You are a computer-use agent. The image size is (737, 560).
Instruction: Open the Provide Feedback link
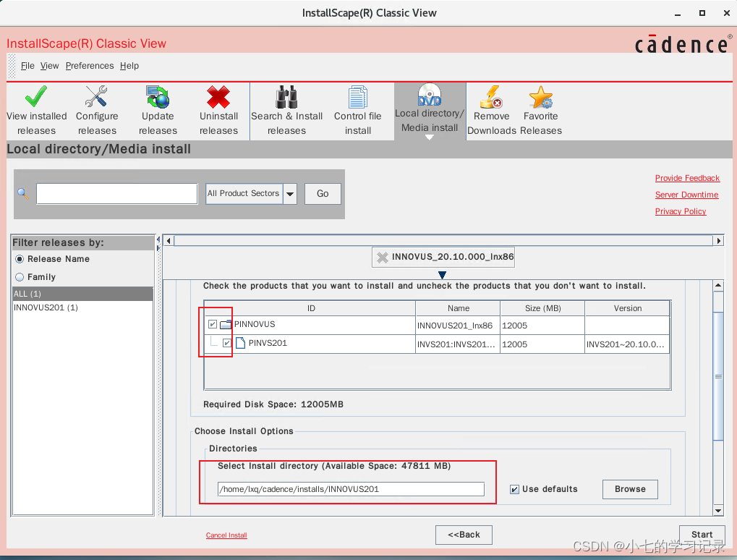(x=687, y=178)
